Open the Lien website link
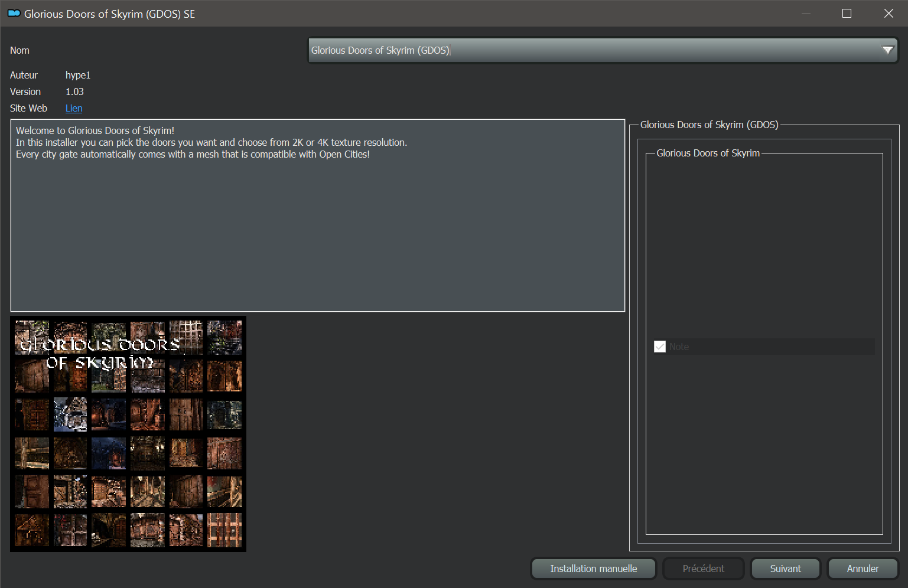This screenshot has height=588, width=908. pyautogui.click(x=74, y=108)
